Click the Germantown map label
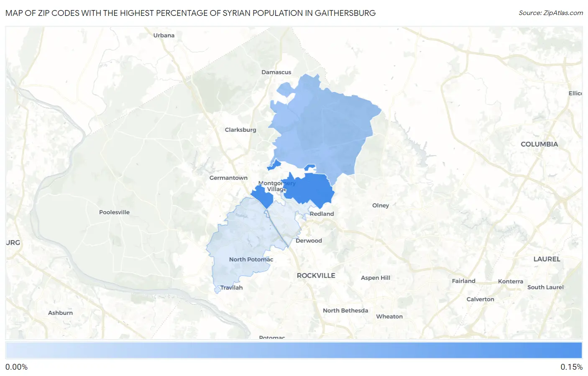588x376 pixels. point(228,178)
